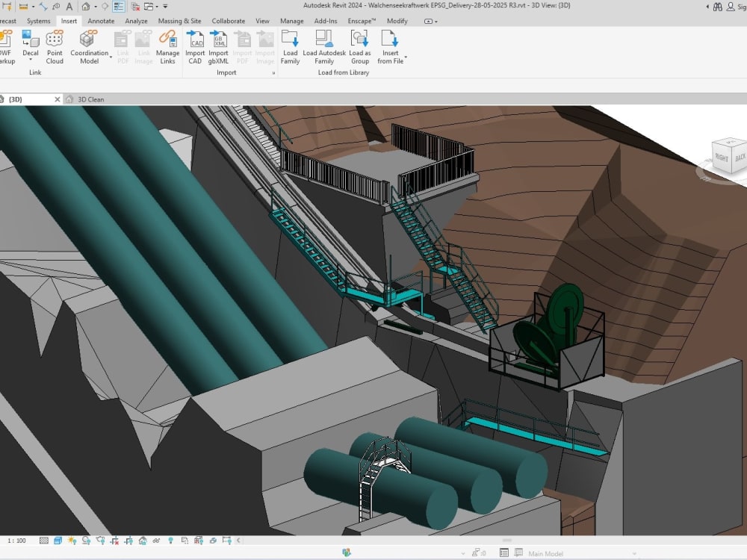Open the Visual Style cube icon
The height and width of the screenshot is (560, 747).
[x=58, y=541]
